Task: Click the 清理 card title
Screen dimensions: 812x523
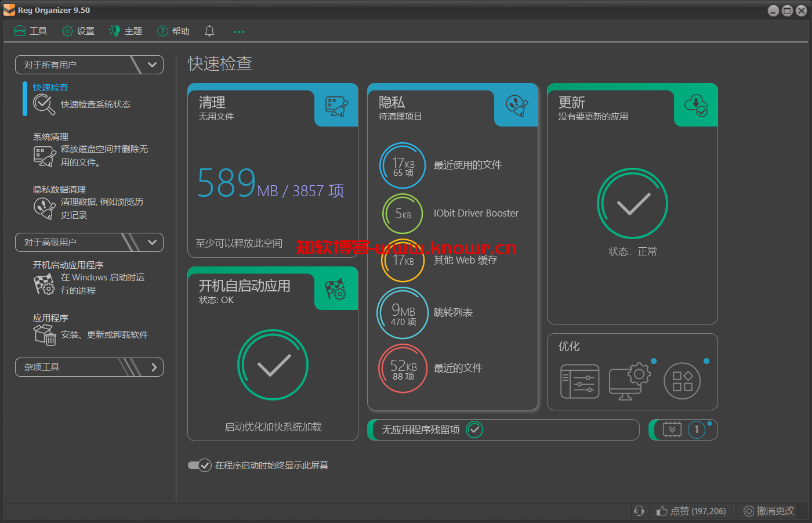Action: (212, 103)
